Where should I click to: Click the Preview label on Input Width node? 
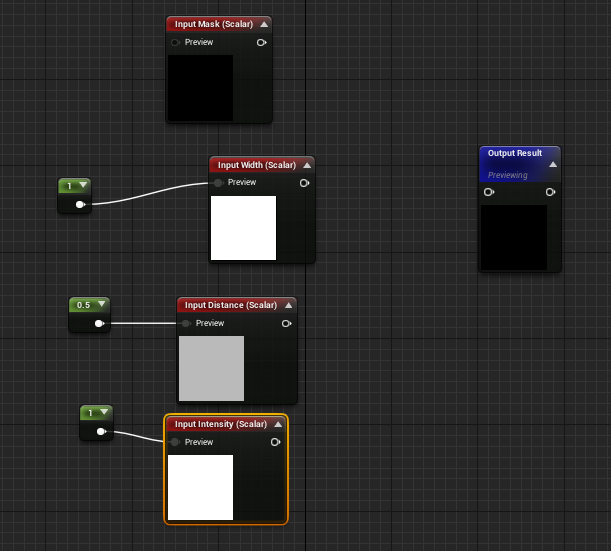tap(242, 182)
